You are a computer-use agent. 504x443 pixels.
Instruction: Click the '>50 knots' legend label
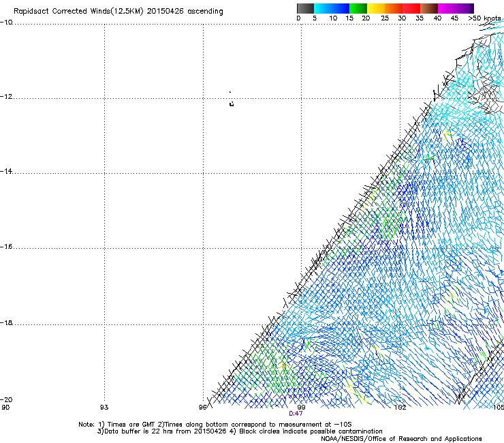pos(484,18)
